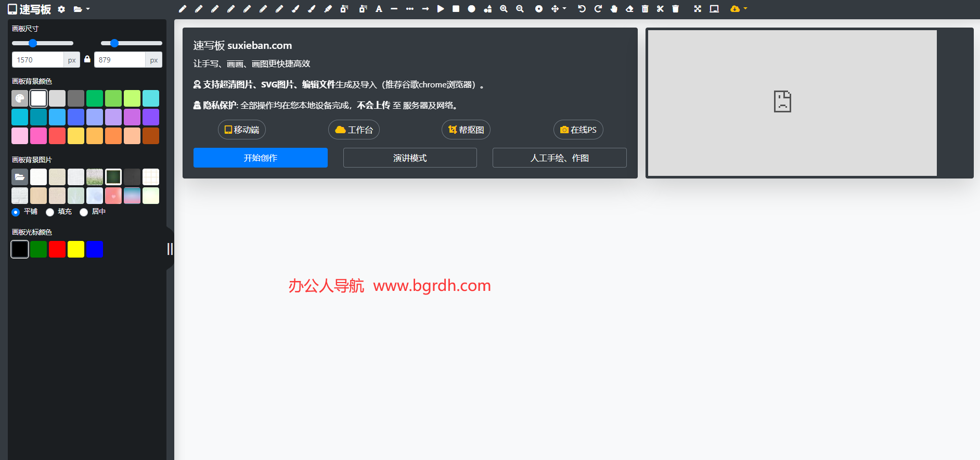Select the highlighter marker tool
Image resolution: width=980 pixels, height=460 pixels.
328,9
